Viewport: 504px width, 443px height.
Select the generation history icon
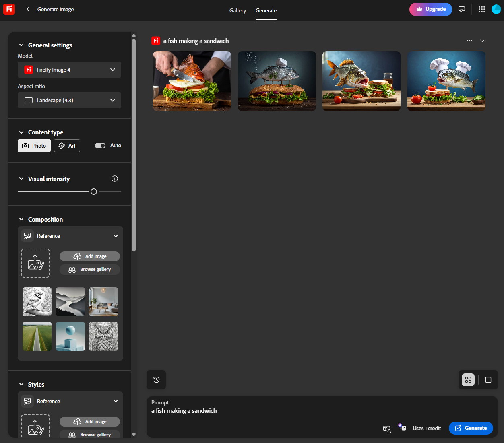[156, 380]
